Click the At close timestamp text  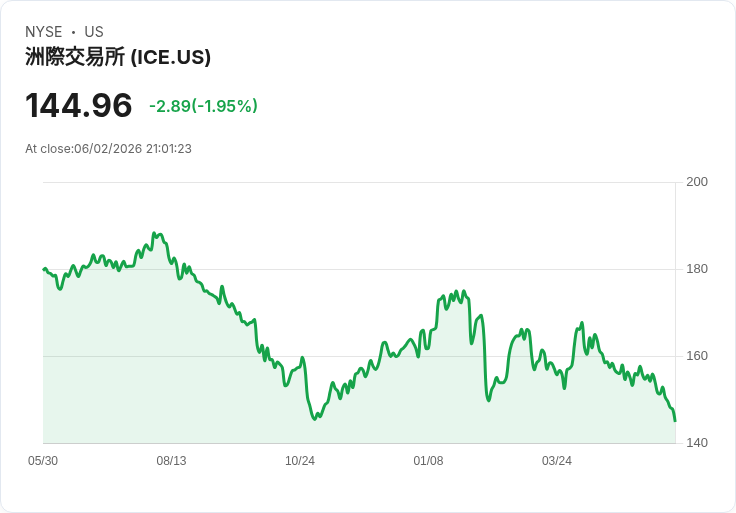(108, 149)
